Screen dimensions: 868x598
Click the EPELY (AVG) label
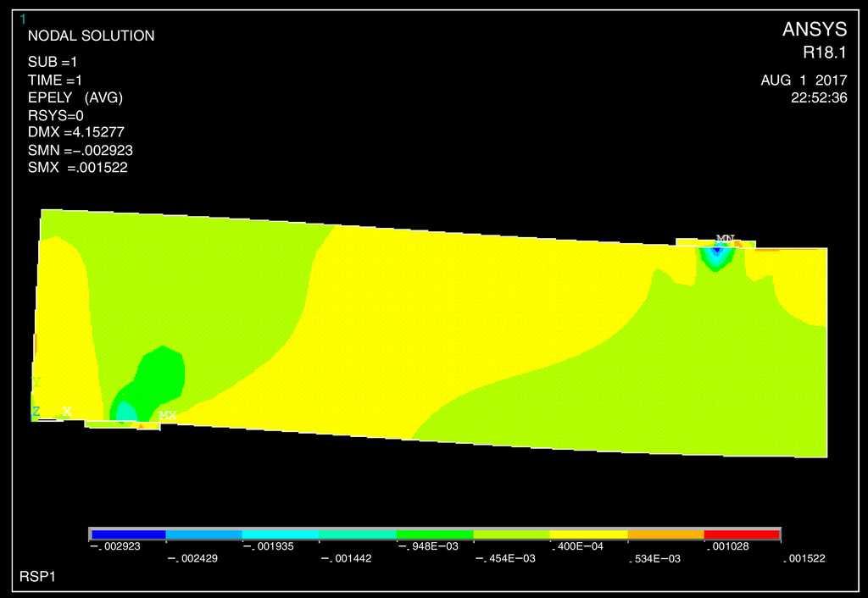click(x=75, y=97)
